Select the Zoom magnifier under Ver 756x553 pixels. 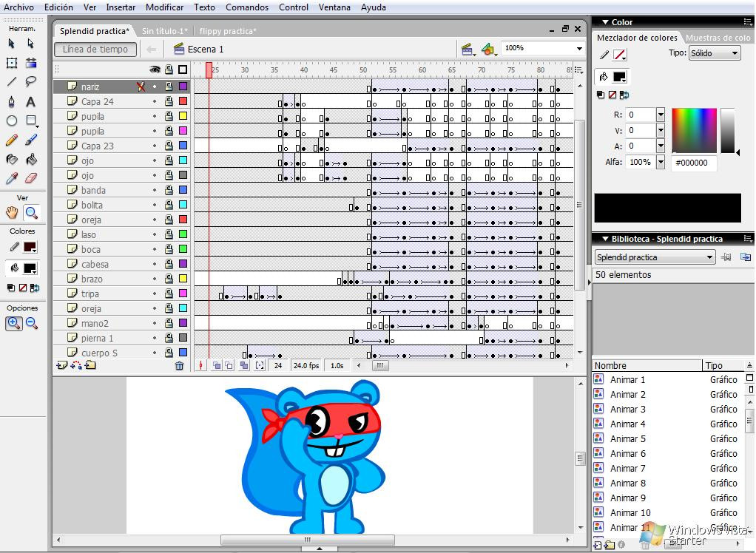coord(31,212)
